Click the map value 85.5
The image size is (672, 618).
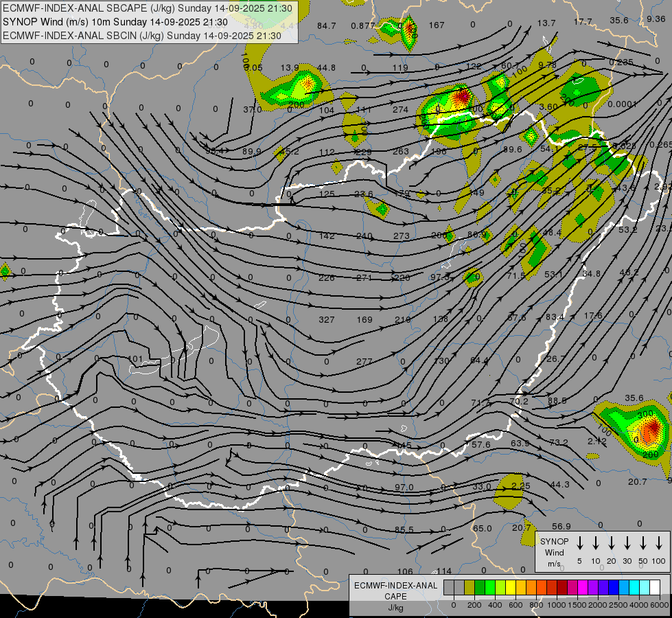click(x=404, y=529)
